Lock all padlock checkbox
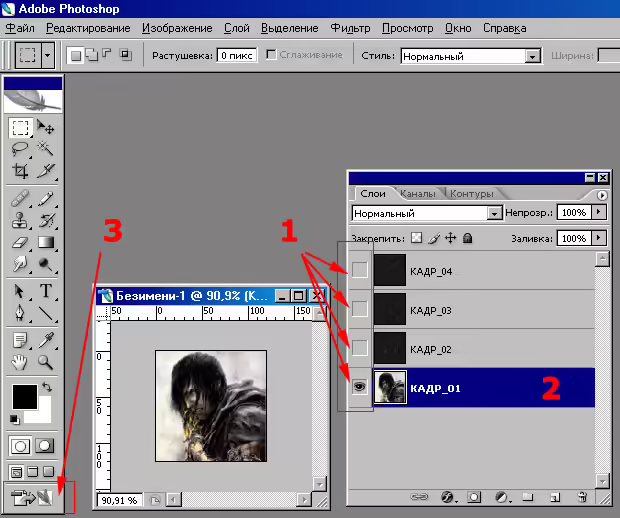Screen dimensions: 620x518 (x=467, y=238)
